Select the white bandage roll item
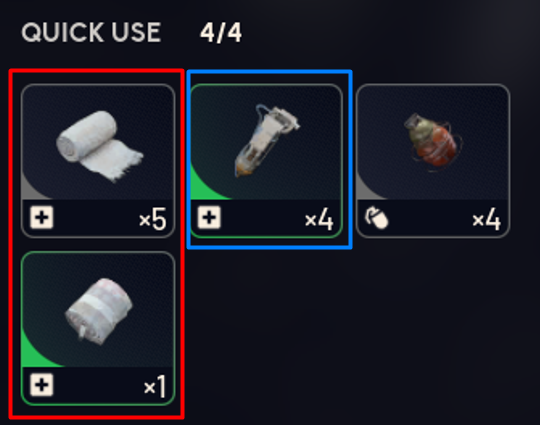 coord(98,161)
